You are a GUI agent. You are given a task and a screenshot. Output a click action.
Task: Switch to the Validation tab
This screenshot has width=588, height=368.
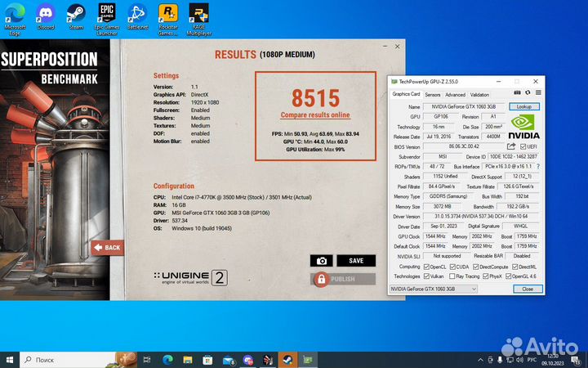click(x=479, y=95)
